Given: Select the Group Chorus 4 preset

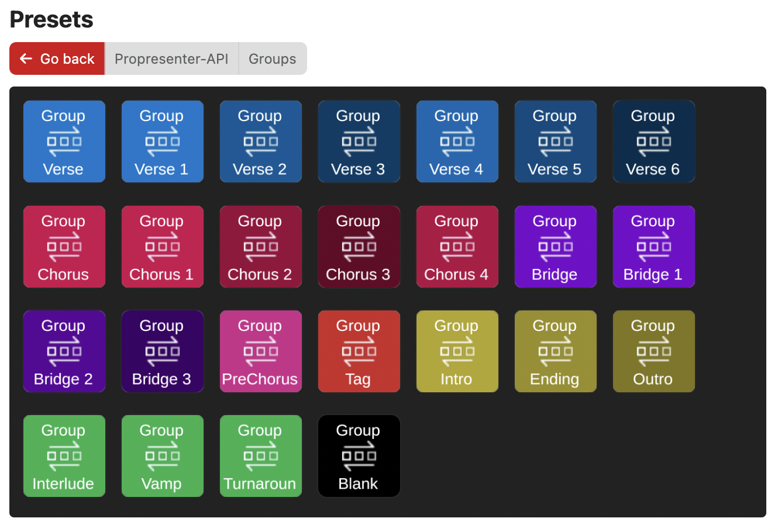Looking at the screenshot, I should pyautogui.click(x=457, y=247).
